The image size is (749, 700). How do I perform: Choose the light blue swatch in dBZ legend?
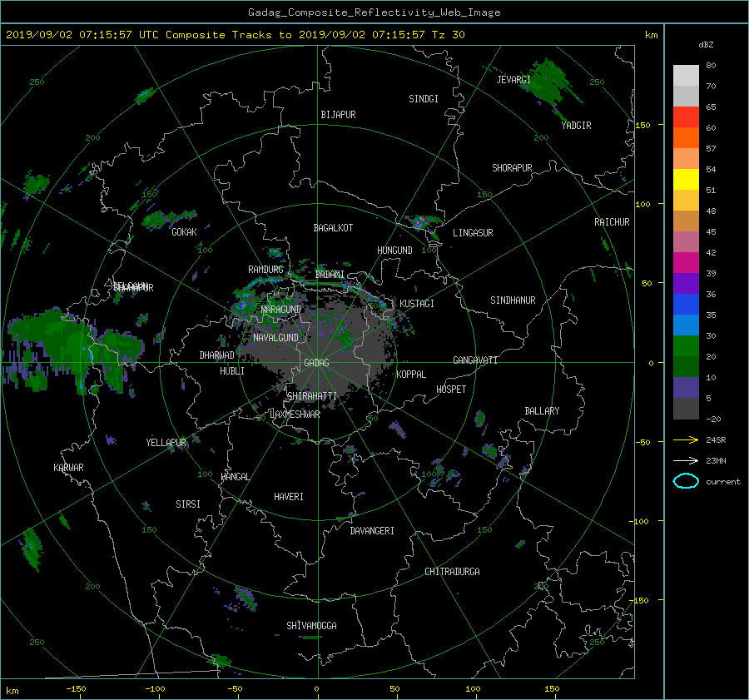[x=686, y=325]
